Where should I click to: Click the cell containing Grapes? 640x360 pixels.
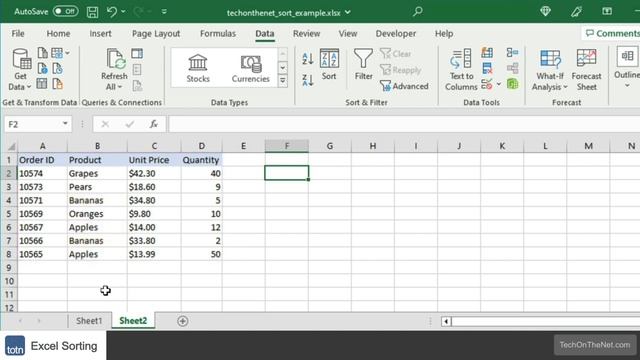tap(97, 173)
